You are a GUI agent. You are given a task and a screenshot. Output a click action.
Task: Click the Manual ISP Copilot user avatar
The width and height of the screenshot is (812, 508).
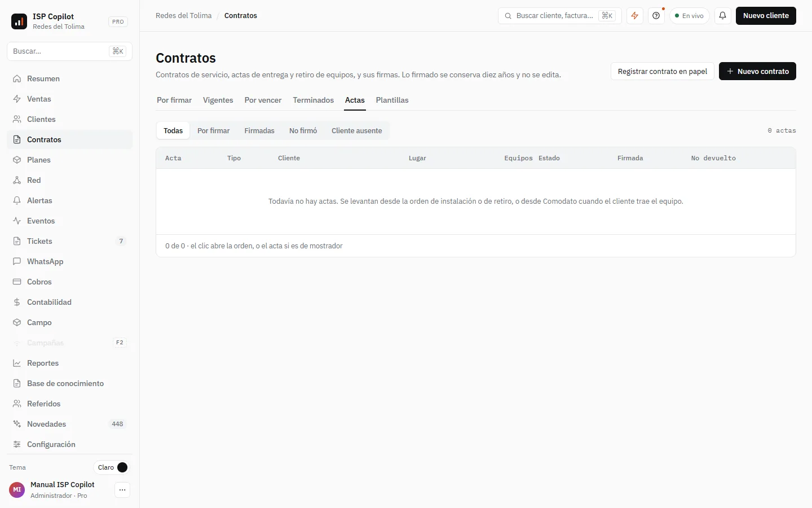coord(17,490)
